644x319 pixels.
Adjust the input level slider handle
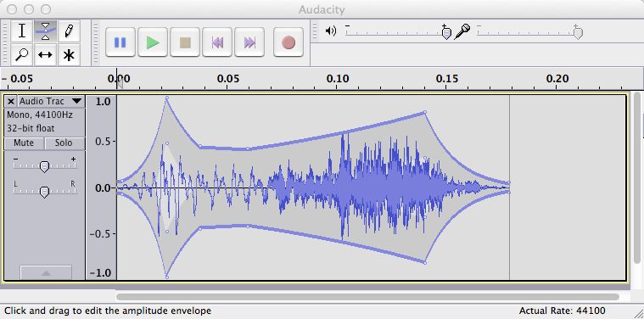click(578, 32)
